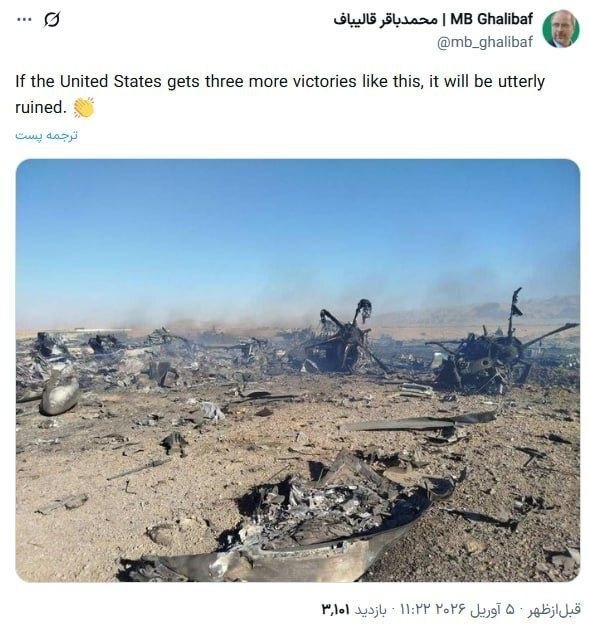Click the clapping hands emoji

click(x=84, y=107)
